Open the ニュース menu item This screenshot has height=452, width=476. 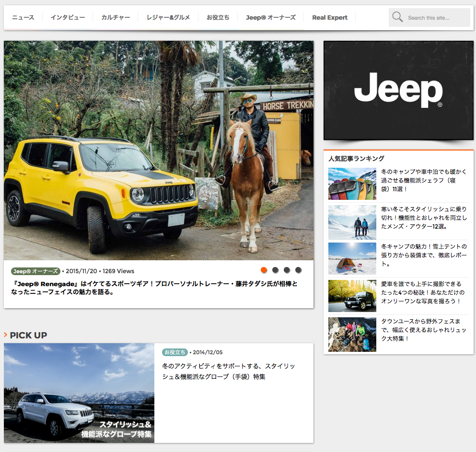(x=23, y=18)
